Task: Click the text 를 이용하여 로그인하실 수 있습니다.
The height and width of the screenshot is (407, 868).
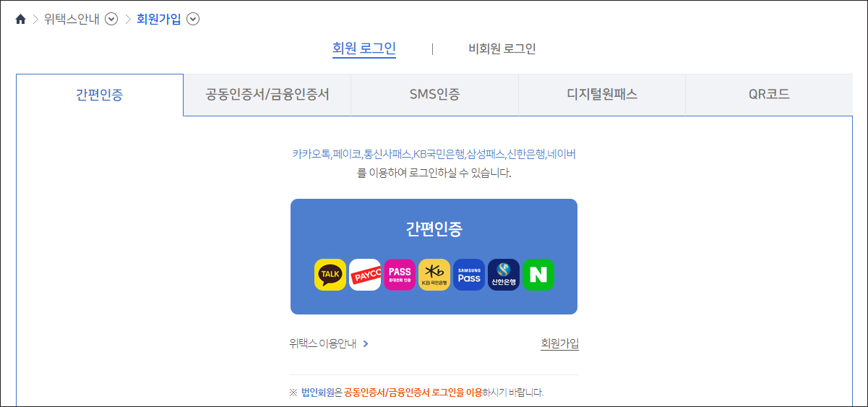Action: click(x=434, y=173)
